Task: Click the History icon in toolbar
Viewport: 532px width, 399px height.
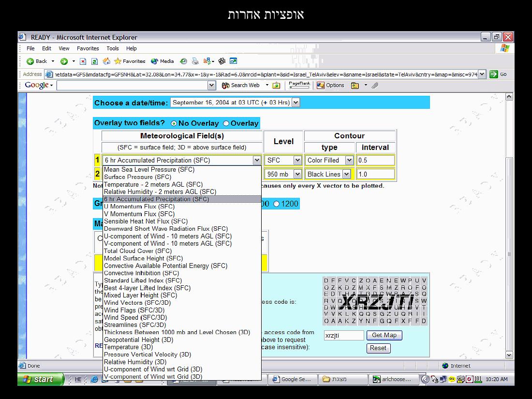Action: pyautogui.click(x=183, y=61)
